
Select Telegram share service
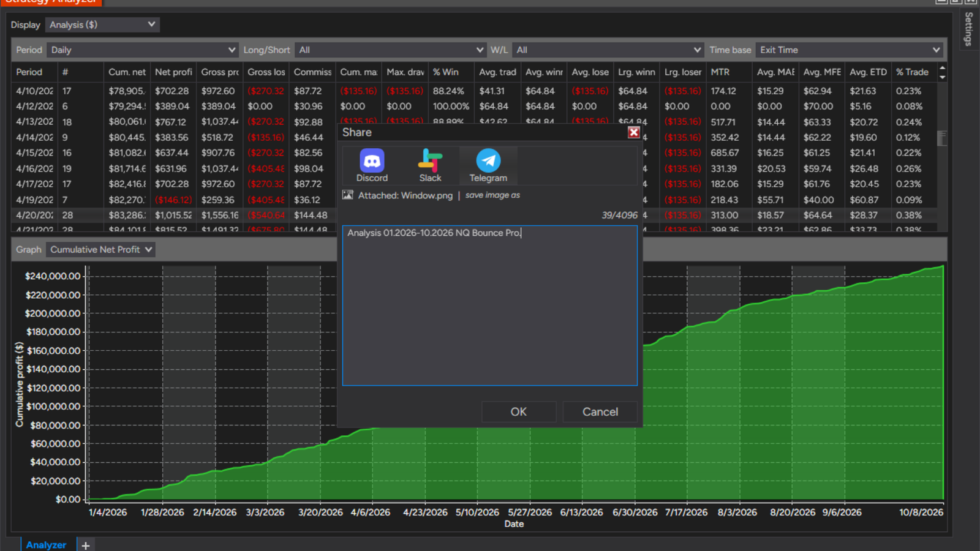coord(488,165)
